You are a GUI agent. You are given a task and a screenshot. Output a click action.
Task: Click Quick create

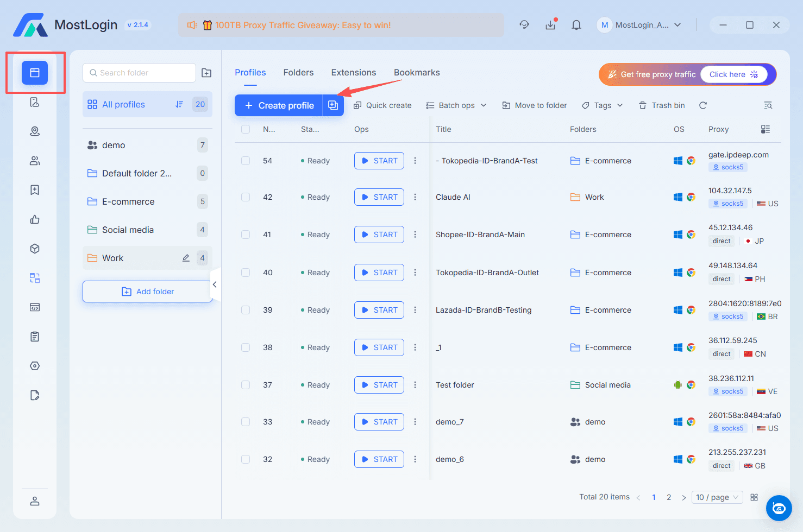click(x=382, y=105)
